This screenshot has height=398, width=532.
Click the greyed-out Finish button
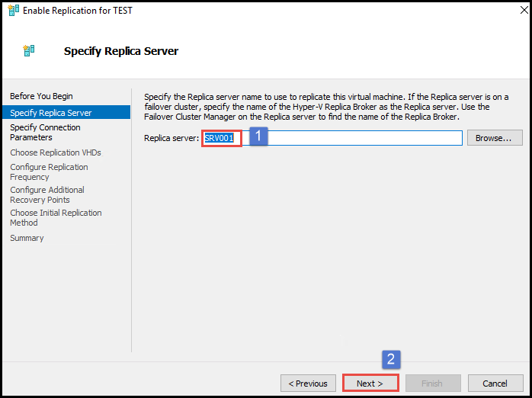pyautogui.click(x=433, y=383)
